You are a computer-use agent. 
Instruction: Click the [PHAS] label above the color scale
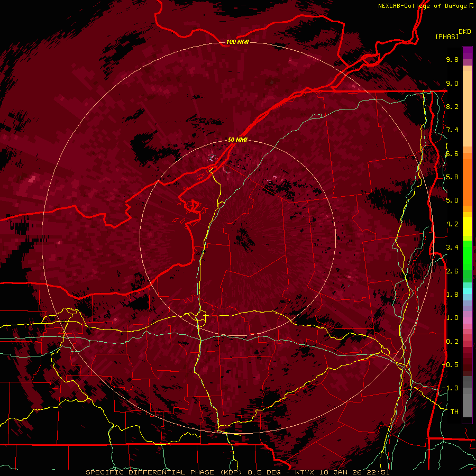click(447, 37)
